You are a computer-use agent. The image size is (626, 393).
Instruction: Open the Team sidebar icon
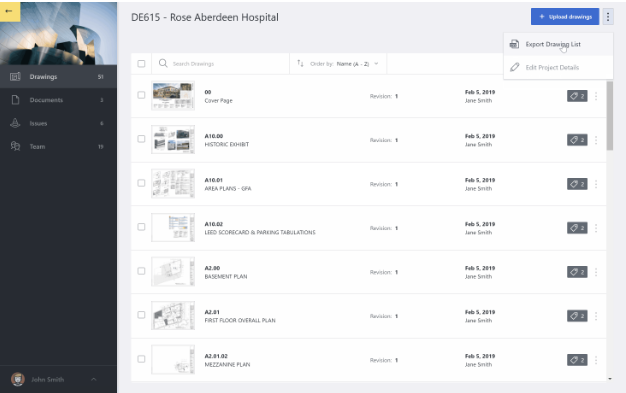(15, 146)
